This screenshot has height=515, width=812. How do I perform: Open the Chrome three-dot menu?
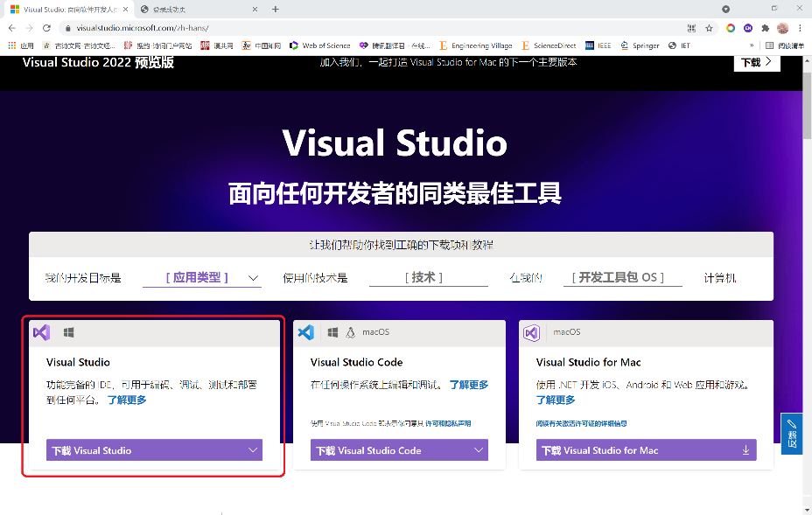coord(800,28)
